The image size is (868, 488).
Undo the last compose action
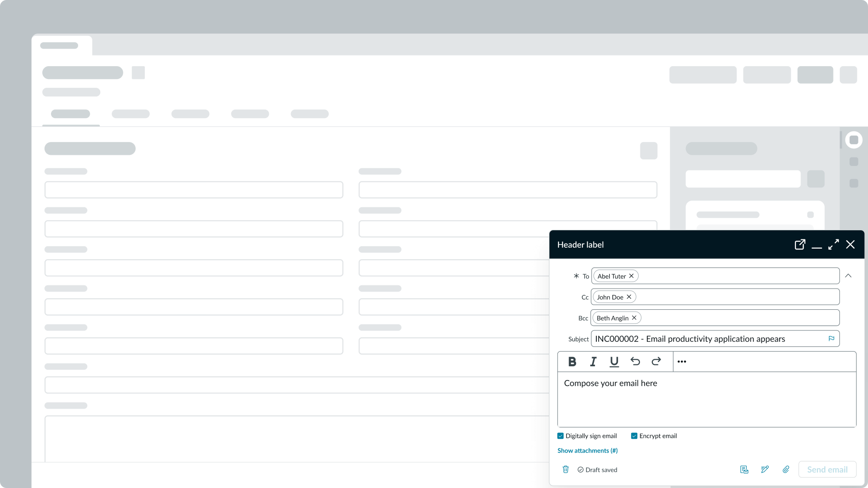635,362
